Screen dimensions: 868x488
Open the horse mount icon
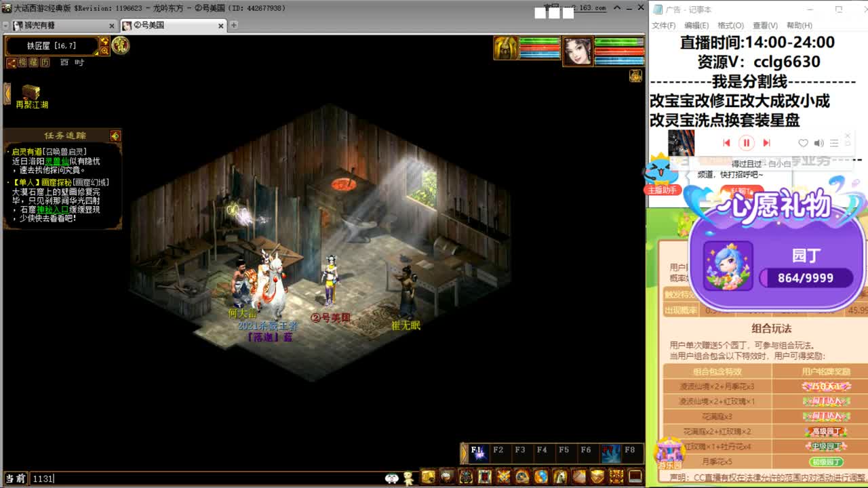tap(559, 476)
